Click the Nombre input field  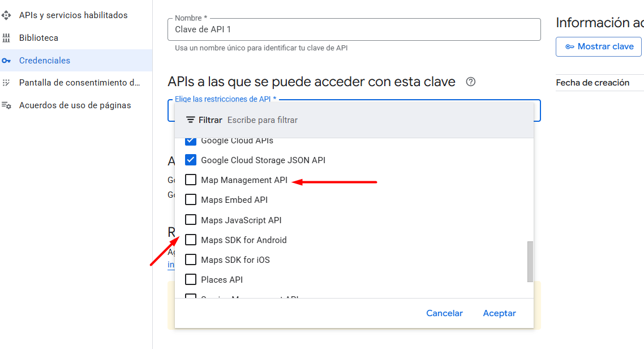tap(354, 29)
